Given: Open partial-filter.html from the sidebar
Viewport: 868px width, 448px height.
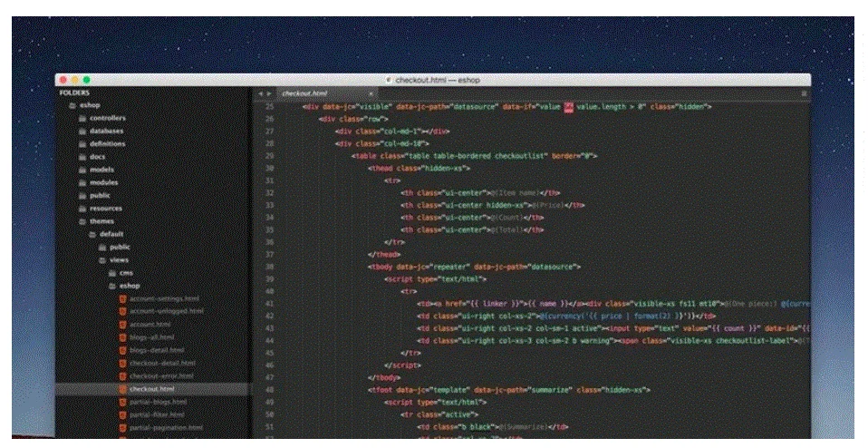Looking at the screenshot, I should pyautogui.click(x=157, y=414).
